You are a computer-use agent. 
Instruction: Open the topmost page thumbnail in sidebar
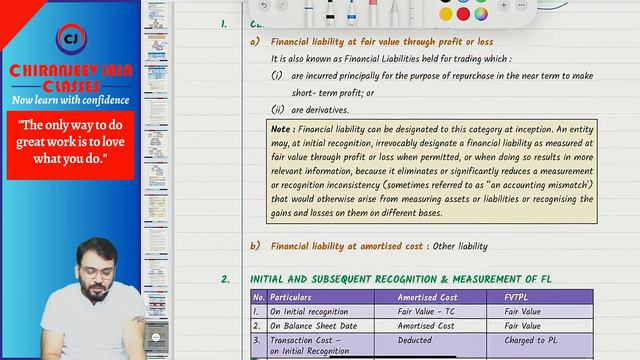(x=156, y=16)
